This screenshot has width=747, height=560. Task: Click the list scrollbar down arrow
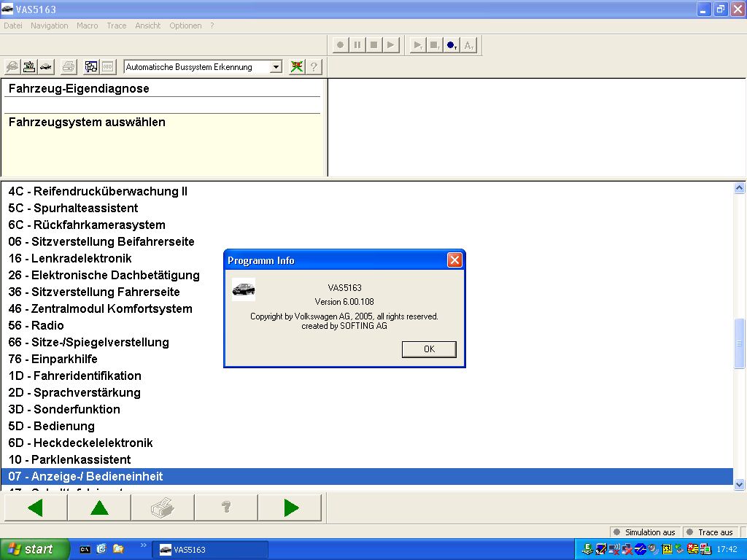pos(740,485)
